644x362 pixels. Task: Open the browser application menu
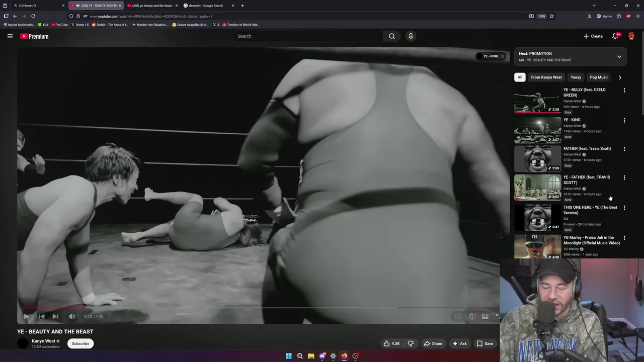tap(638, 16)
